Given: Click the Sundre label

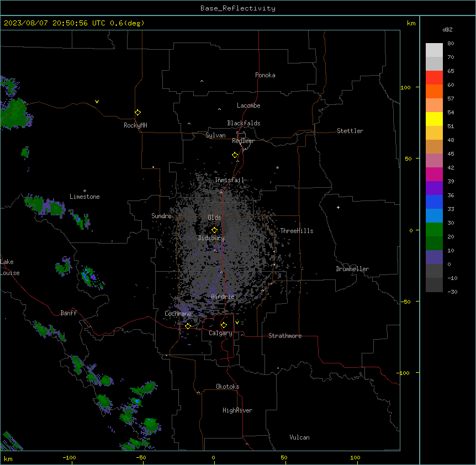Looking at the screenshot, I should tap(161, 216).
